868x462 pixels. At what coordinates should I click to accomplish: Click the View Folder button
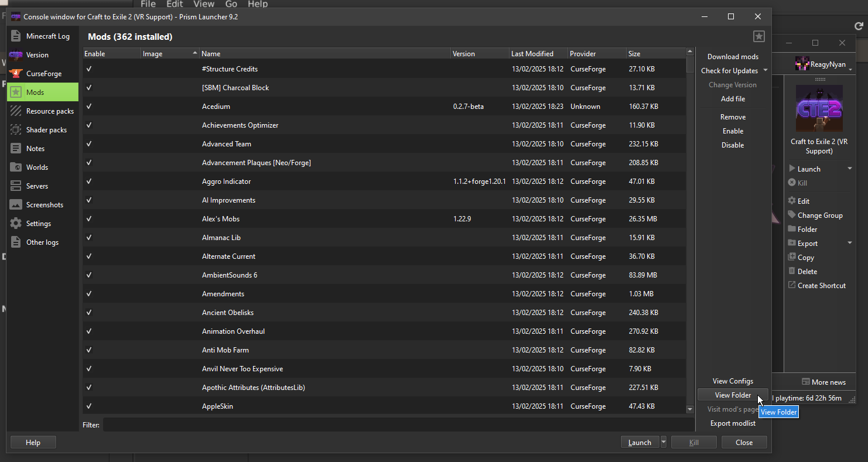pos(733,395)
